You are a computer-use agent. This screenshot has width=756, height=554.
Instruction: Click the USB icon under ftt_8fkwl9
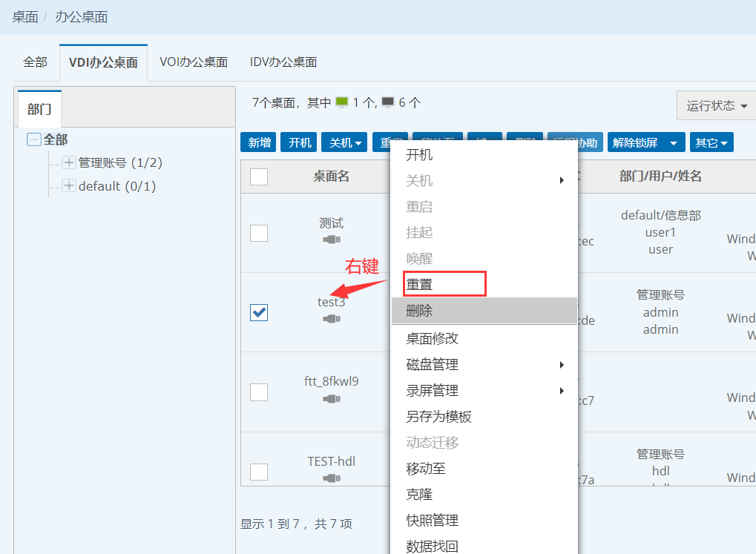(x=332, y=399)
